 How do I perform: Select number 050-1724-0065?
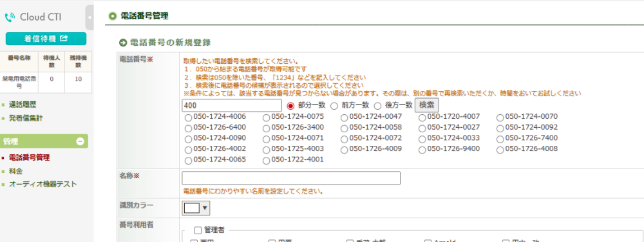coord(188,161)
